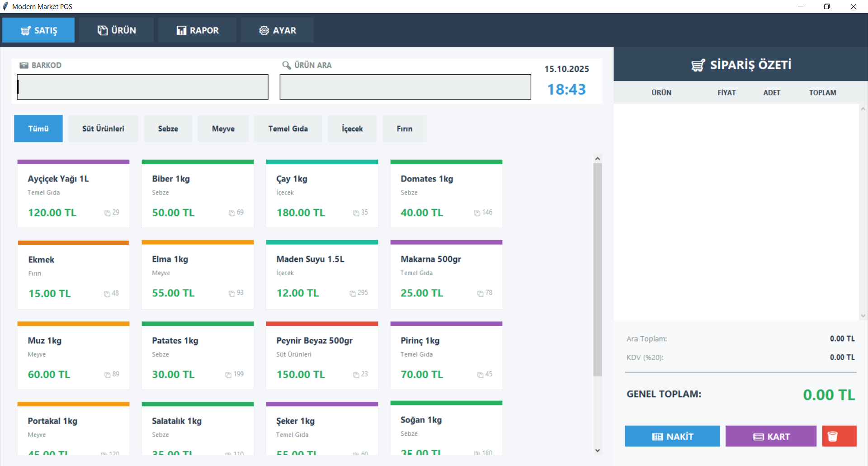Click the order summary scroll up arrow
Image resolution: width=868 pixels, height=466 pixels.
pyautogui.click(x=863, y=109)
